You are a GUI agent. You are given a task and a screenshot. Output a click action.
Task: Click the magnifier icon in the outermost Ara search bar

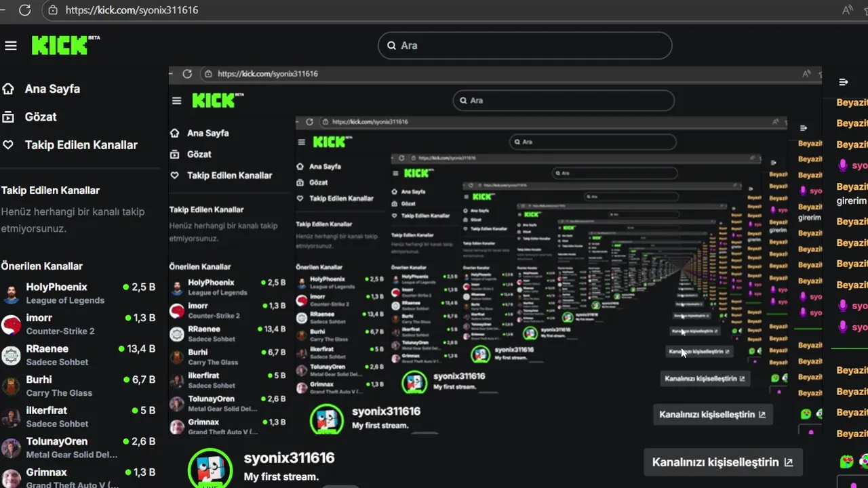391,45
